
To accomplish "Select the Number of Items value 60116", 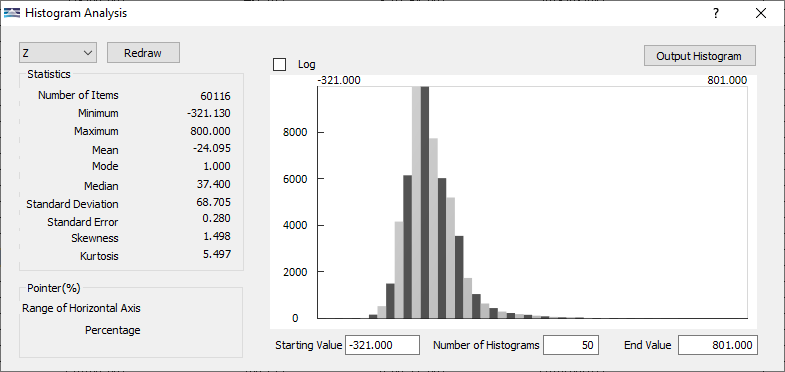I will 215,97.
